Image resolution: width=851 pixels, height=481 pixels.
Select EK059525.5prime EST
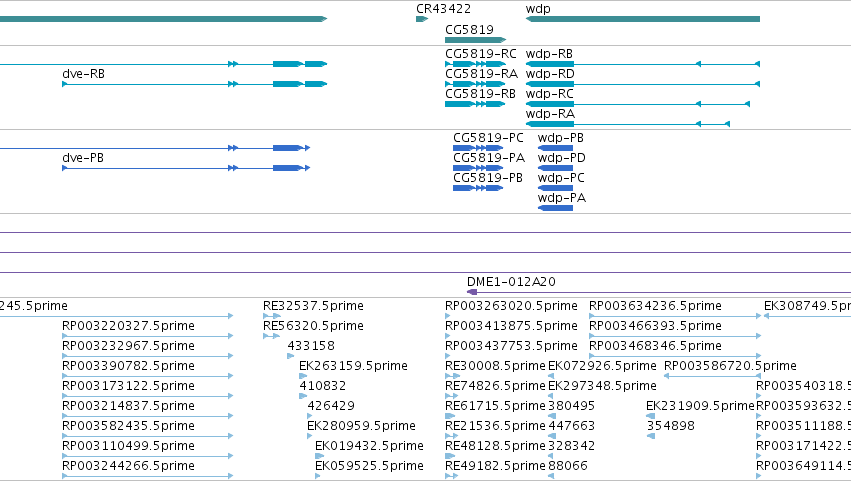(369, 466)
